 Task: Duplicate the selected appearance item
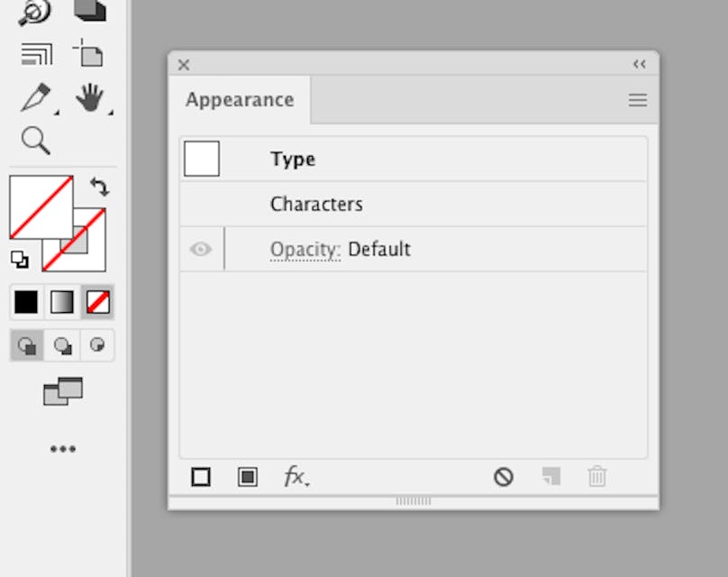[x=552, y=477]
